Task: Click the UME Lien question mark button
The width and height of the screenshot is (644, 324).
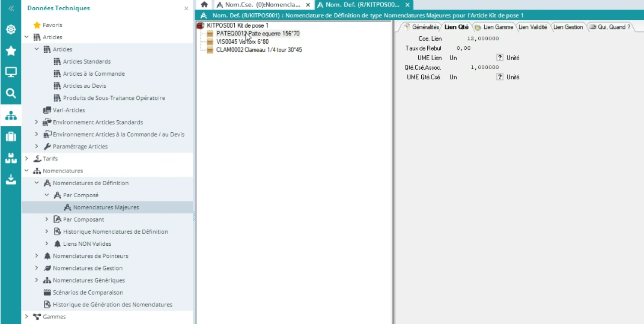Action: pyautogui.click(x=500, y=58)
